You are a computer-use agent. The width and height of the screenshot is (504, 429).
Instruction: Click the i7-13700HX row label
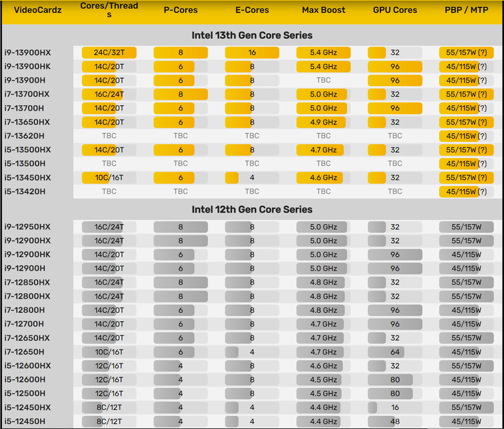tap(27, 94)
